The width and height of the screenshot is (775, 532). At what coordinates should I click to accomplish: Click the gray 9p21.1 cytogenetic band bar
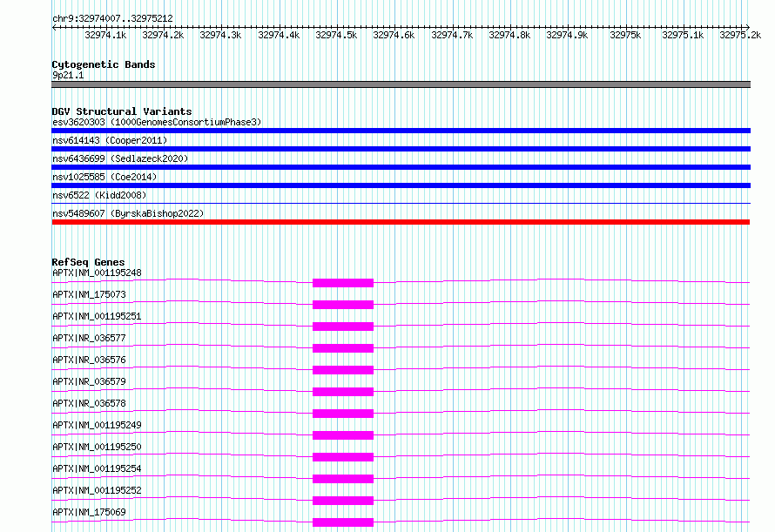coord(401,84)
